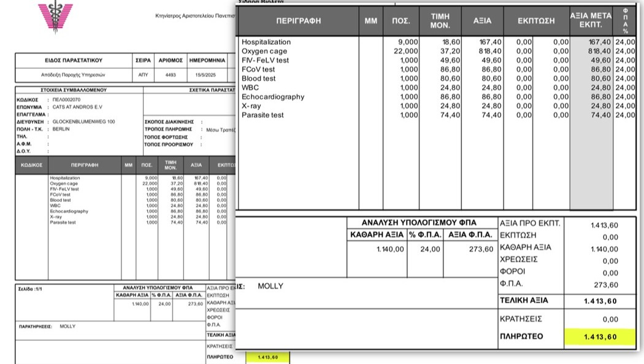Click the yellow-highlighted total on the small invoice
The height and width of the screenshot is (364, 644).
(x=268, y=357)
